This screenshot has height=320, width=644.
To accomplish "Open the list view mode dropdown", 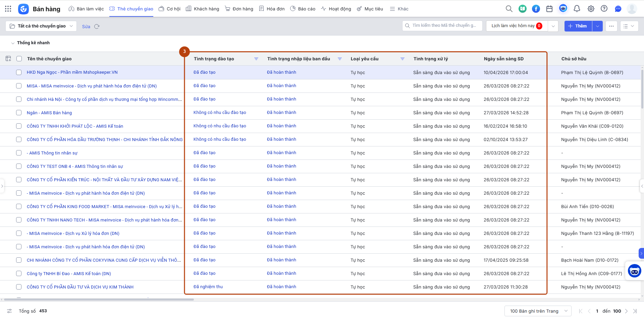I will (x=629, y=26).
